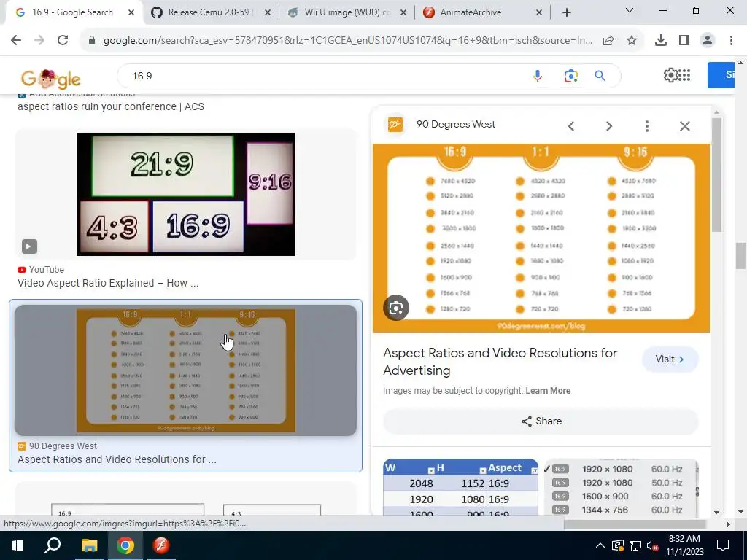This screenshot has height=560, width=747.
Task: Click the address bar URL
Action: (348, 41)
